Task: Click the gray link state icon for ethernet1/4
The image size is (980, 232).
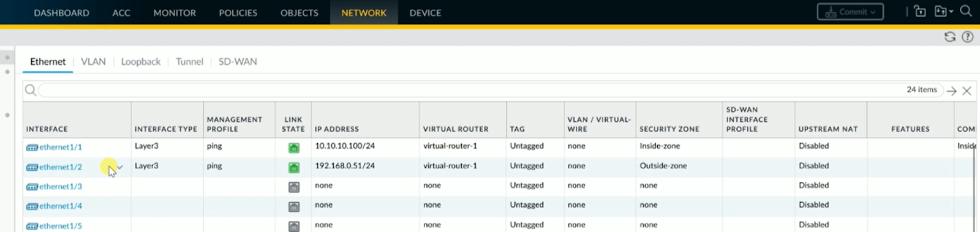Action: [x=294, y=207]
